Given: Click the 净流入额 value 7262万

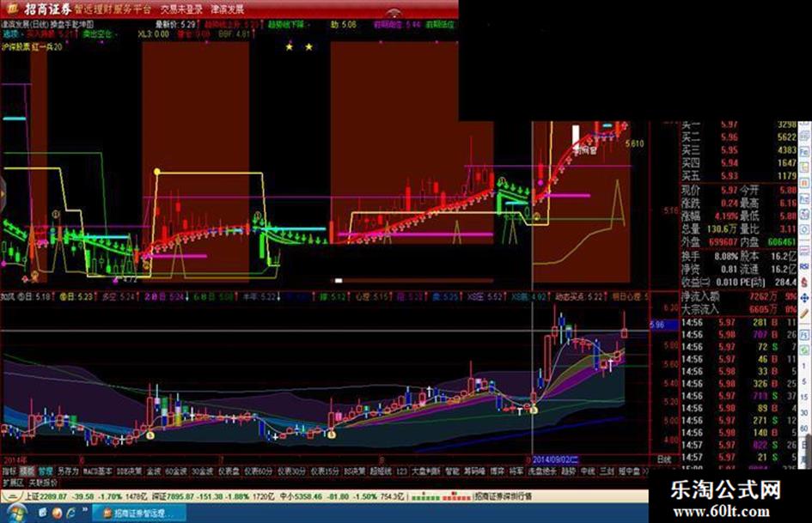Looking at the screenshot, I should [765, 297].
